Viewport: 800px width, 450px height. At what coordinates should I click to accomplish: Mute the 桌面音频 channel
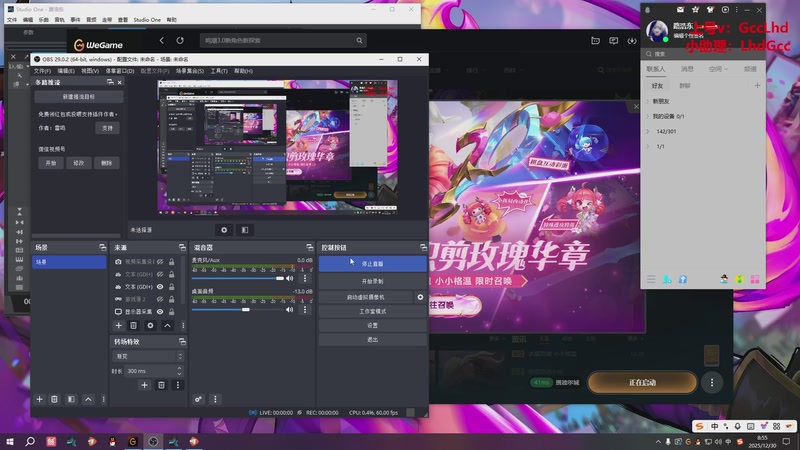[x=290, y=309]
